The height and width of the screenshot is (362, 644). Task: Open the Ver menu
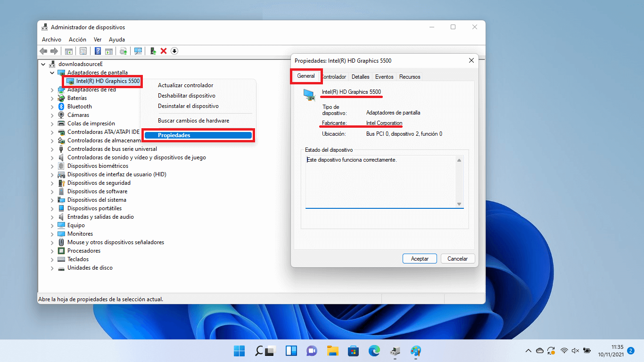point(98,40)
